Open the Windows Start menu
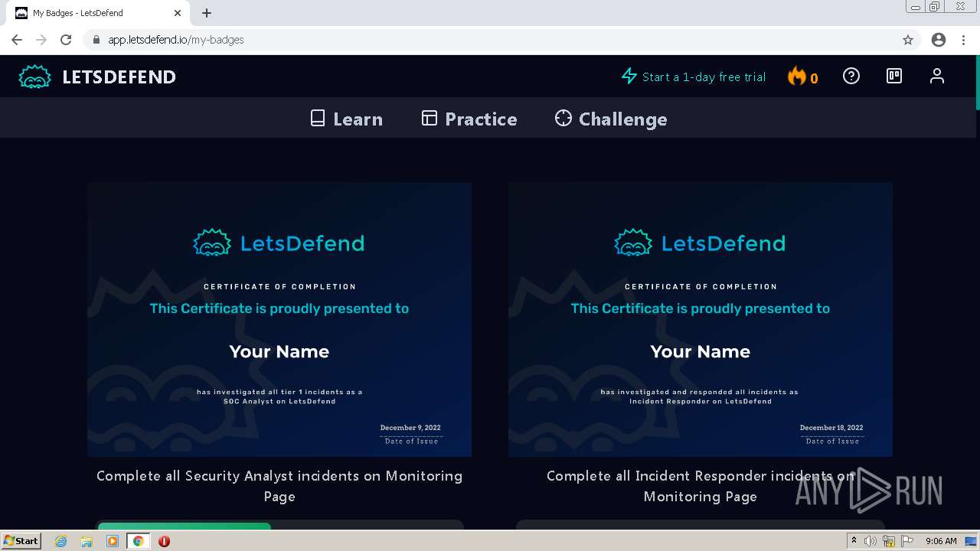The image size is (980, 551). pyautogui.click(x=21, y=541)
